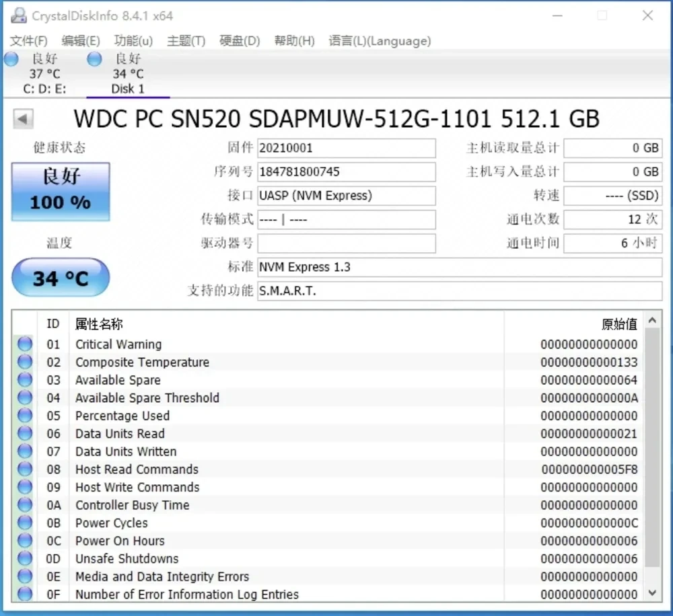This screenshot has width=673, height=616.
Task: Click the 标准 field NVM Express 1.3
Action: (460, 267)
